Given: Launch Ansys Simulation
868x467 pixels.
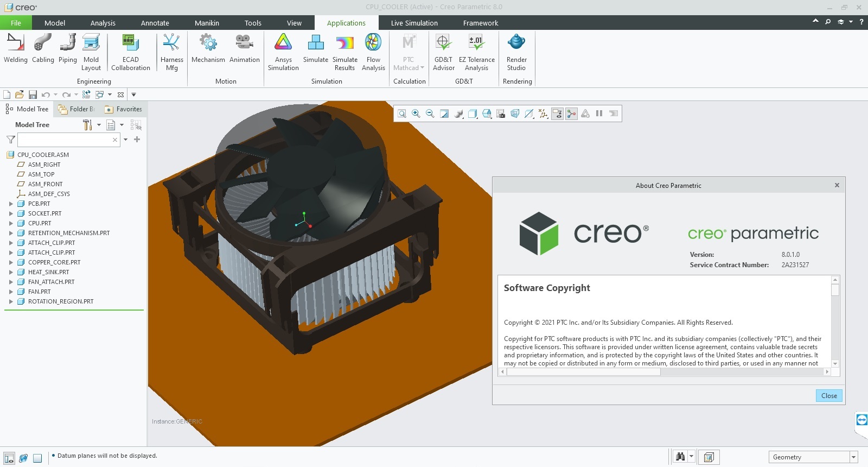Looking at the screenshot, I should [x=283, y=52].
